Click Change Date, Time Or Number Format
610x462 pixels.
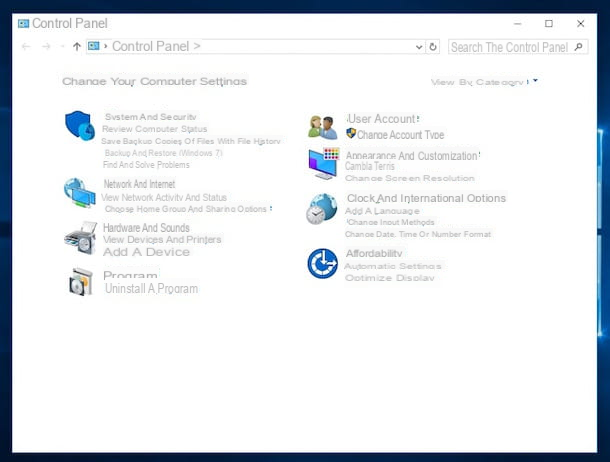click(x=418, y=234)
